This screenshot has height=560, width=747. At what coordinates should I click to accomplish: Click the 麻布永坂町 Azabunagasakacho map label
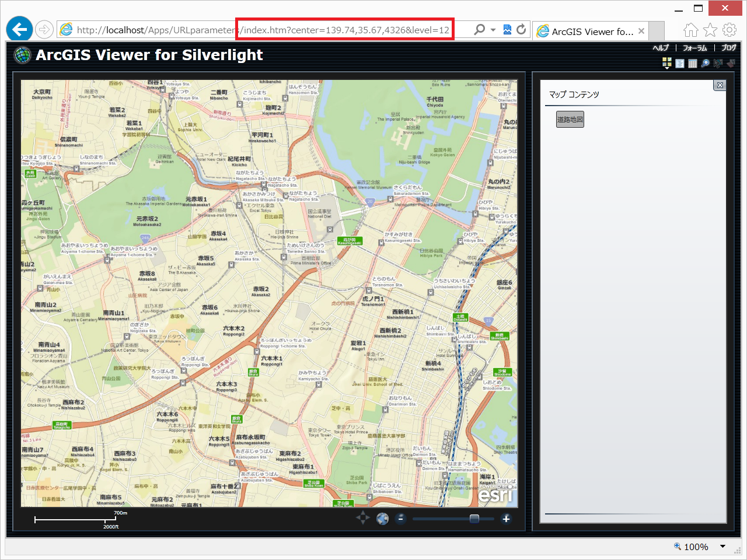coord(252,440)
